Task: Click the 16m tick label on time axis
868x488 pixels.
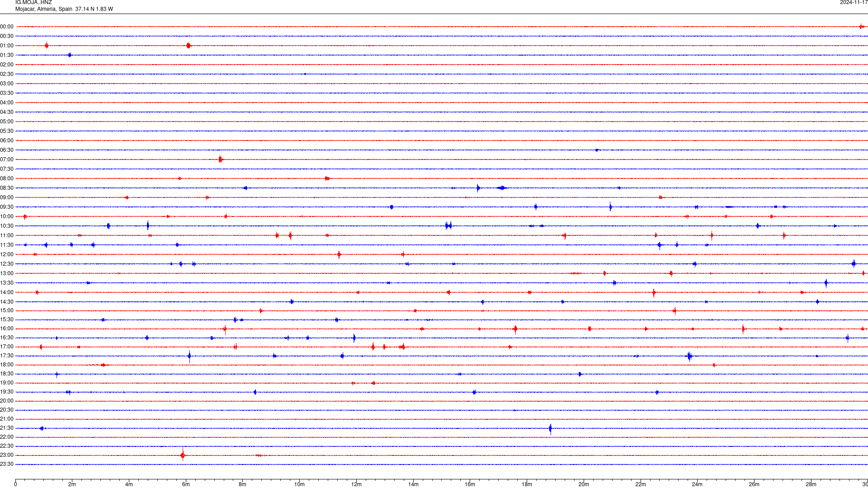Action: pyautogui.click(x=470, y=484)
